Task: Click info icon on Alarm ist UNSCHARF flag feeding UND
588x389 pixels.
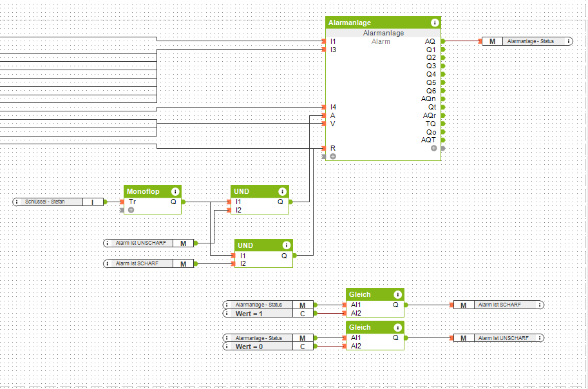Action: point(108,243)
